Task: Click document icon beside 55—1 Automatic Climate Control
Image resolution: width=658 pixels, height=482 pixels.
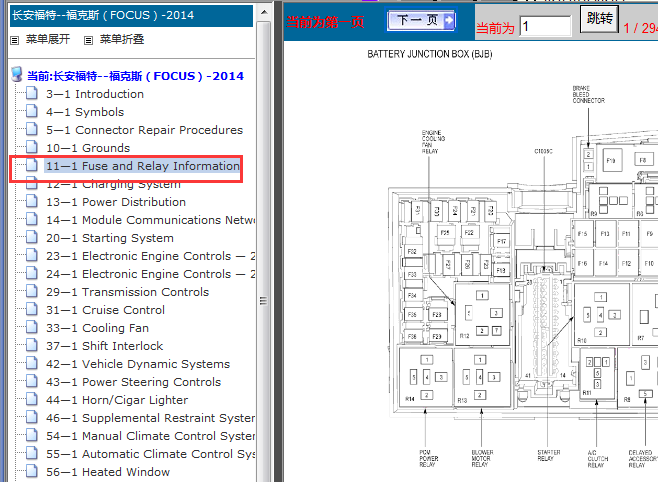Action: click(31, 454)
